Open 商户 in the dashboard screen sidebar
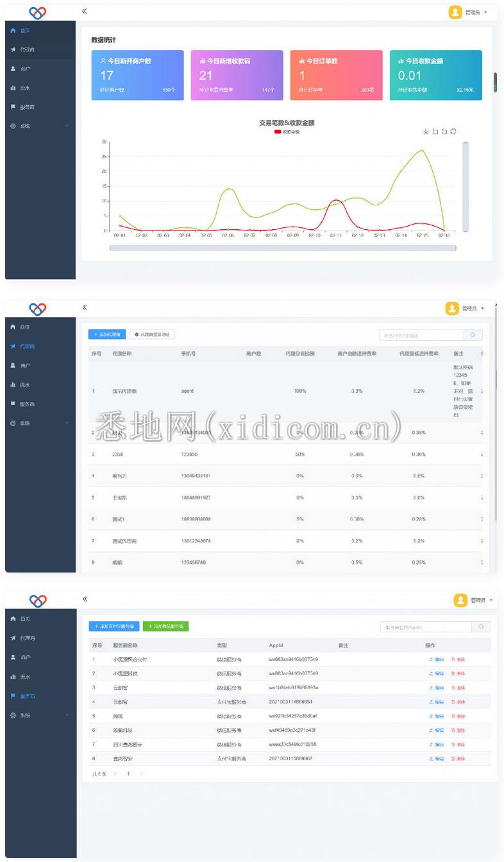The height and width of the screenshot is (862, 504). tap(40, 69)
